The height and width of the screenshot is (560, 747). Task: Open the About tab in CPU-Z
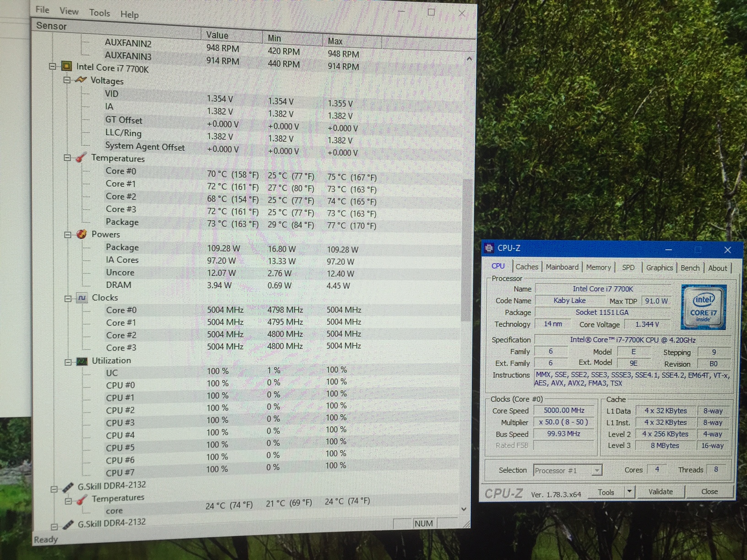point(717,269)
